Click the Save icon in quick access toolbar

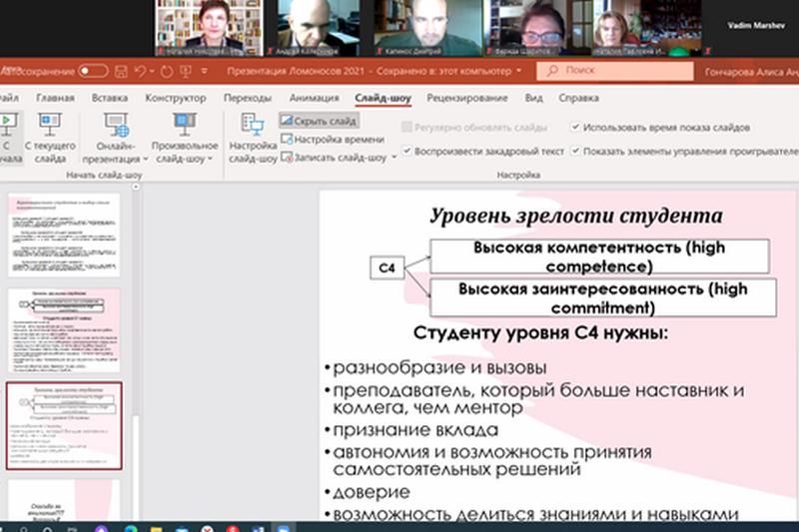click(x=121, y=71)
